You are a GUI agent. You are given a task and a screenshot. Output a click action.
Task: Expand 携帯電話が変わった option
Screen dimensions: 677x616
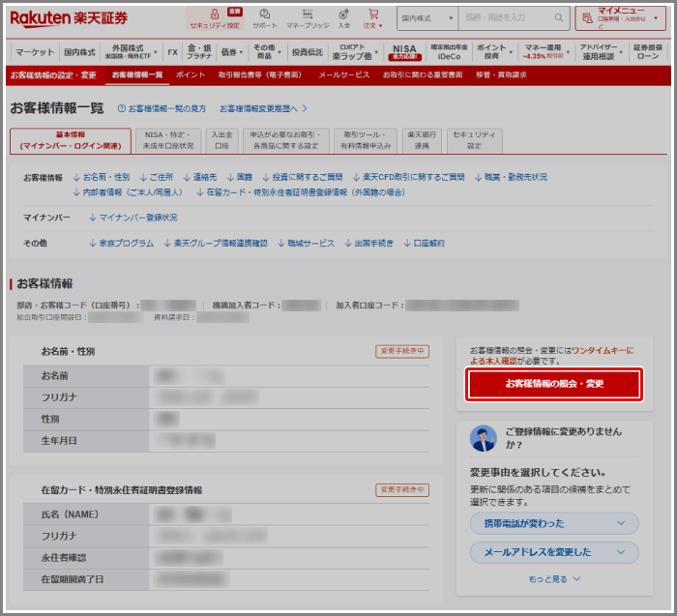[554, 523]
